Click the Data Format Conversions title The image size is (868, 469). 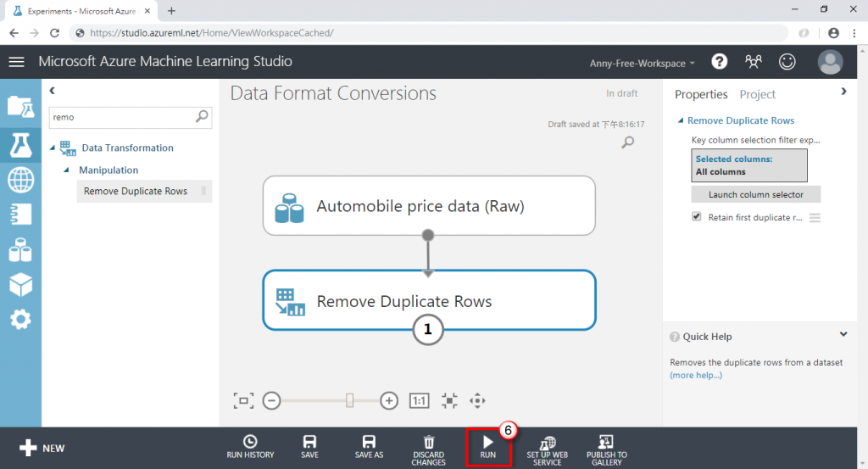(333, 93)
